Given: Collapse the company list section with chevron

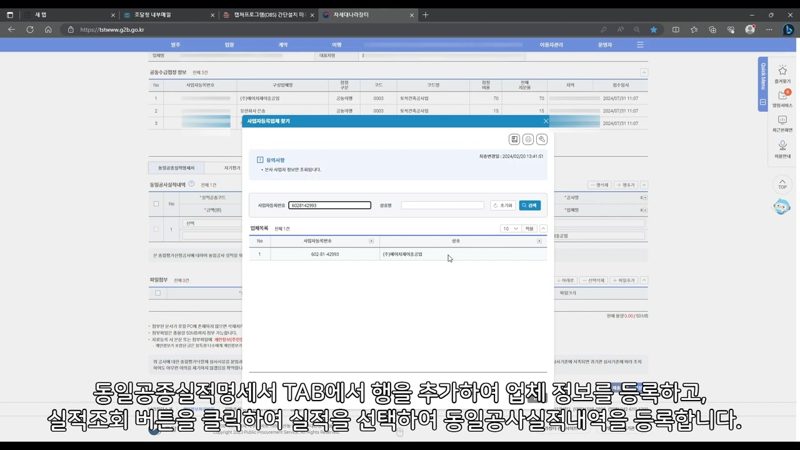Looking at the screenshot, I should click(x=543, y=229).
